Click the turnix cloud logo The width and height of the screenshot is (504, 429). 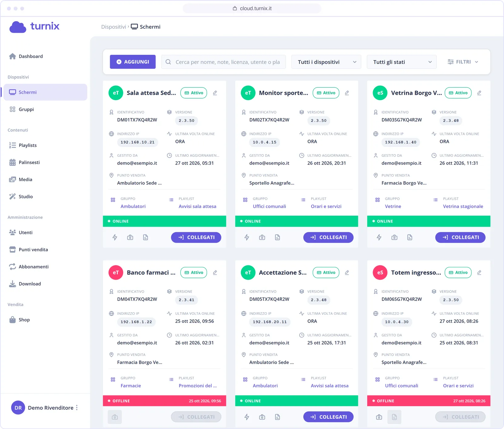click(x=34, y=26)
